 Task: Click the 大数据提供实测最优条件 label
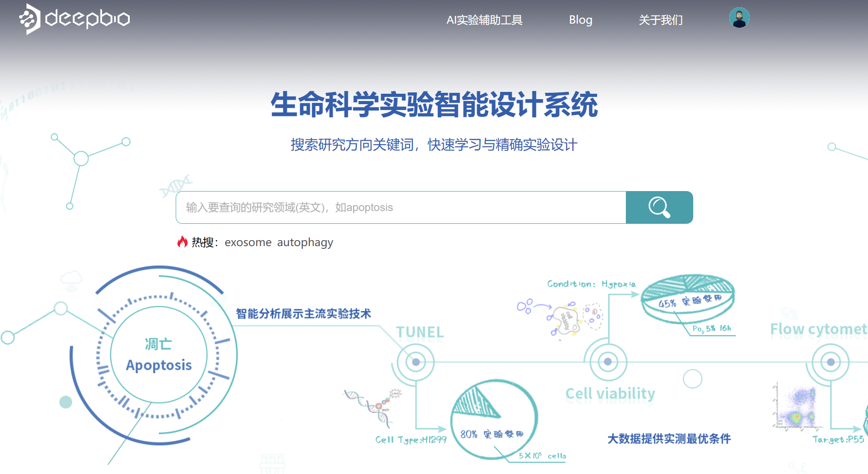[x=669, y=439]
